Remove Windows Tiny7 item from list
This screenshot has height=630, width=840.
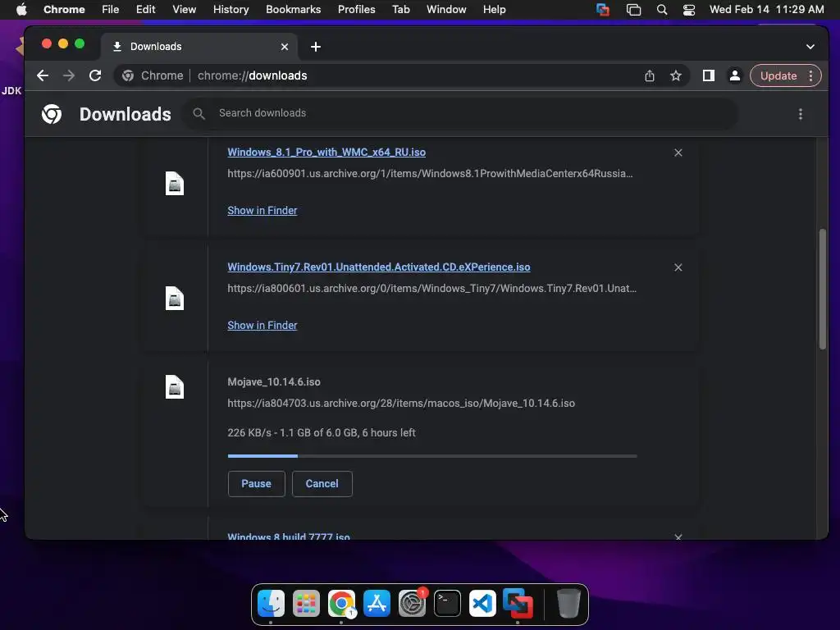coord(678,267)
